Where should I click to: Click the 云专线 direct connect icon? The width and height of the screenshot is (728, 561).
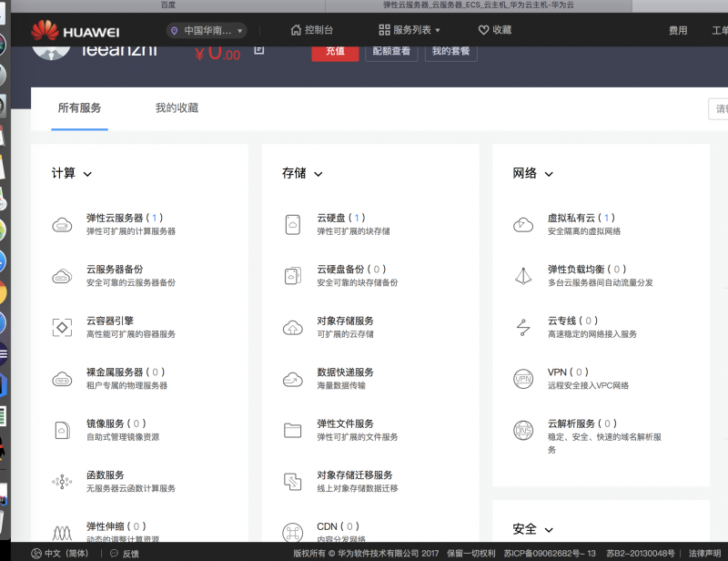[x=523, y=328]
